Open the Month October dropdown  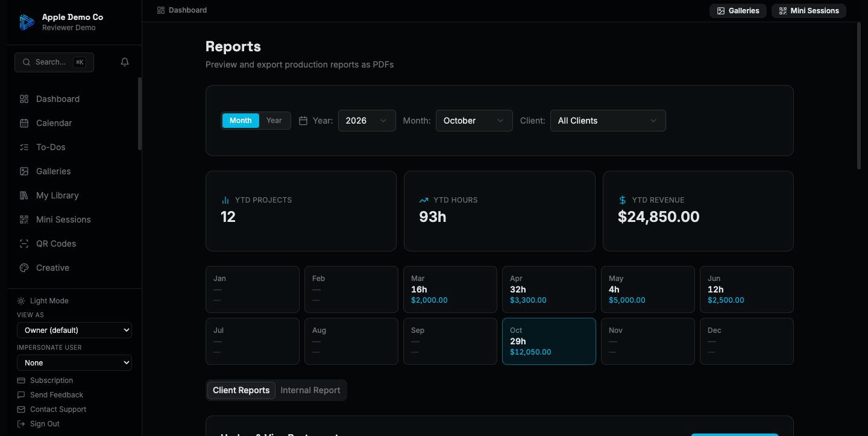[474, 121]
